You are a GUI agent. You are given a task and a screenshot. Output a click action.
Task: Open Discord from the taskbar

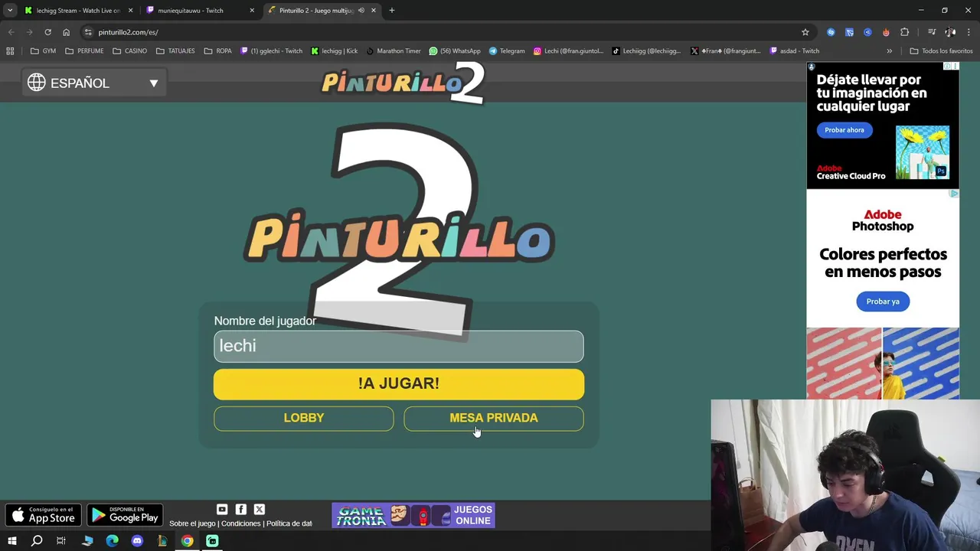[x=137, y=541]
